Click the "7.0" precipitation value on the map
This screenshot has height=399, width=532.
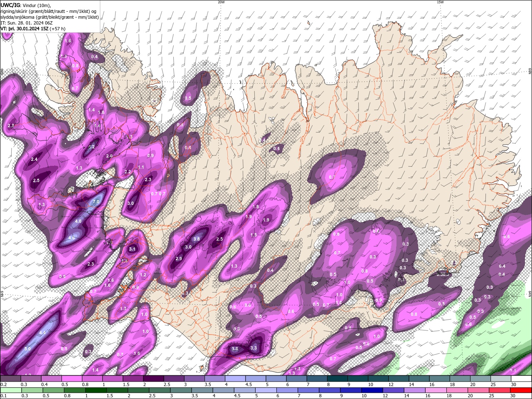[x=96, y=202]
